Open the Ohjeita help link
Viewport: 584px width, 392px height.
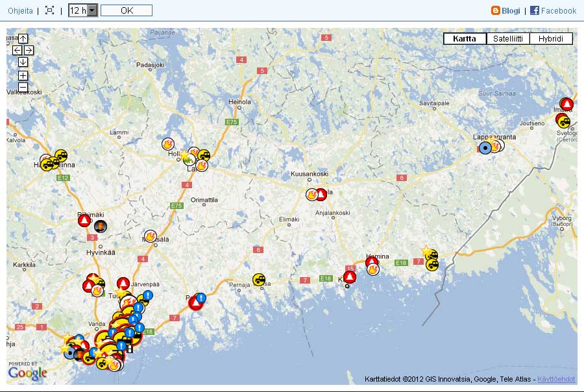pos(20,10)
